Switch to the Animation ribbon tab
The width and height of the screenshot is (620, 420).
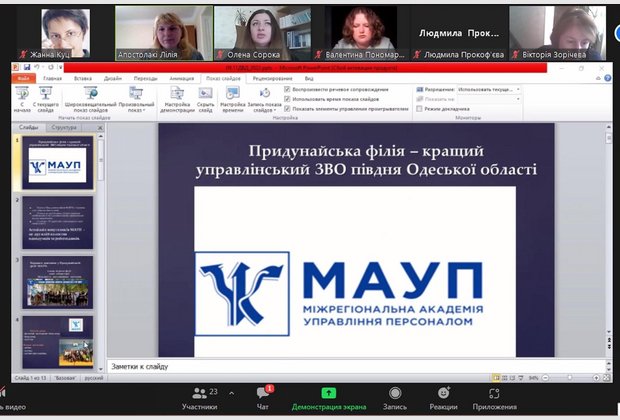coord(182,77)
